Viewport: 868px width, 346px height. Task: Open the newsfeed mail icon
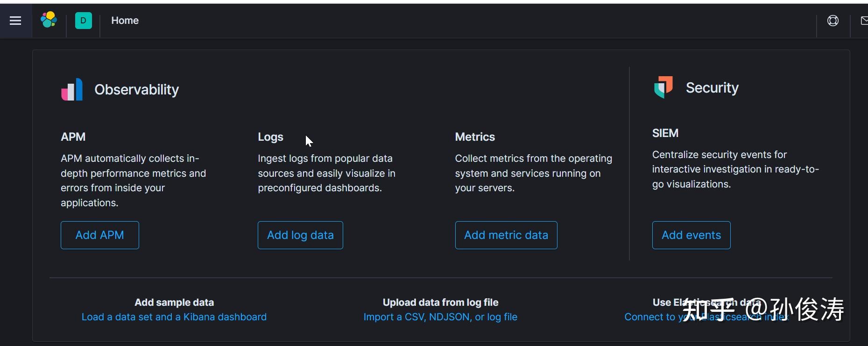pyautogui.click(x=864, y=21)
